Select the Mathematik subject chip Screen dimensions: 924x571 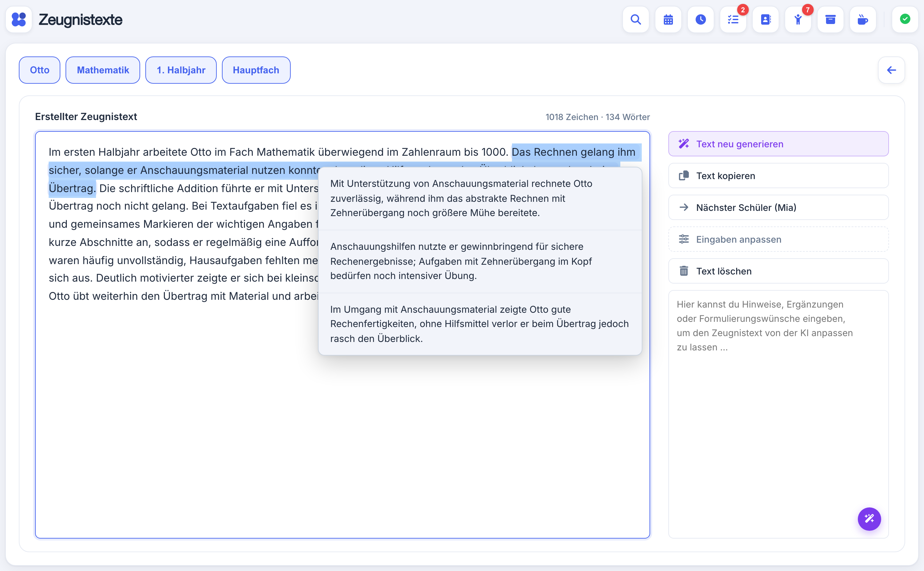[x=103, y=70]
